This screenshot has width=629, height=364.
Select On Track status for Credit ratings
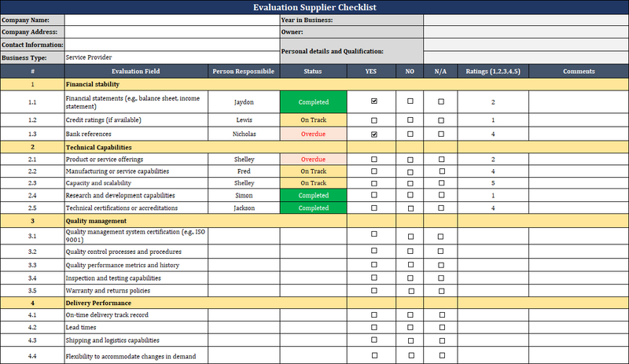313,120
